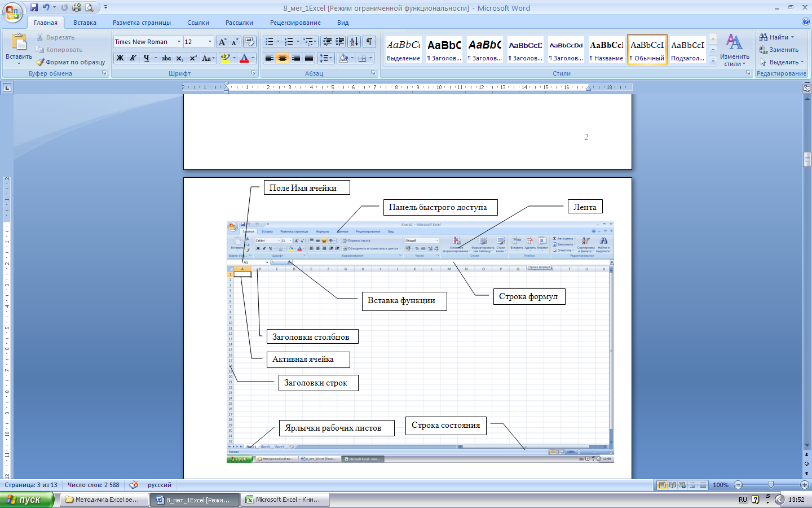Clear formatting
Screen dimensions: 812x508
(250, 42)
